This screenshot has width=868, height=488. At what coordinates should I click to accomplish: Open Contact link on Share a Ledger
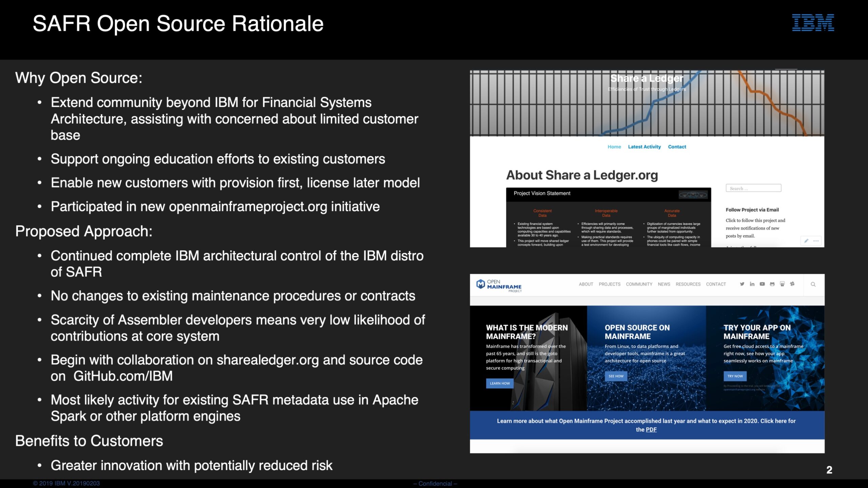[x=677, y=147]
